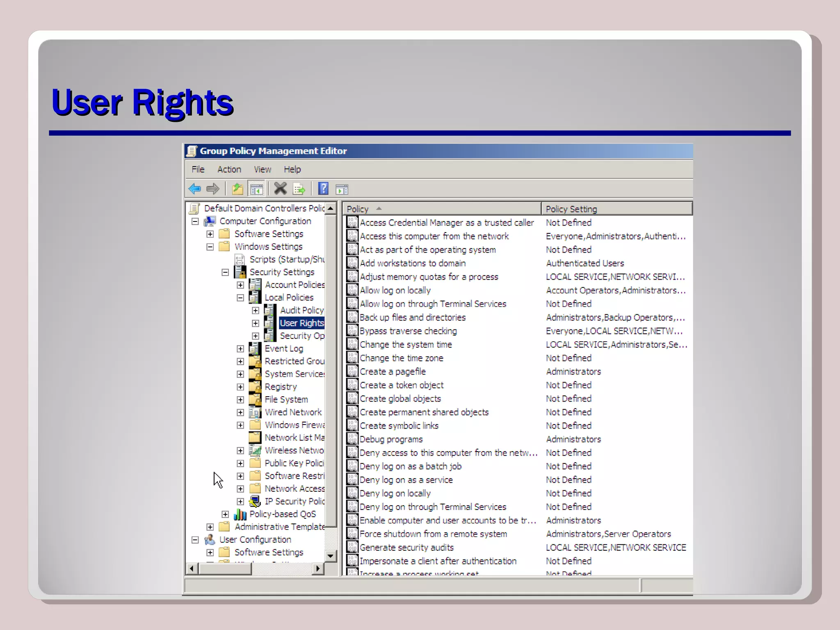Click the Forward arrow toolbar icon

[213, 189]
